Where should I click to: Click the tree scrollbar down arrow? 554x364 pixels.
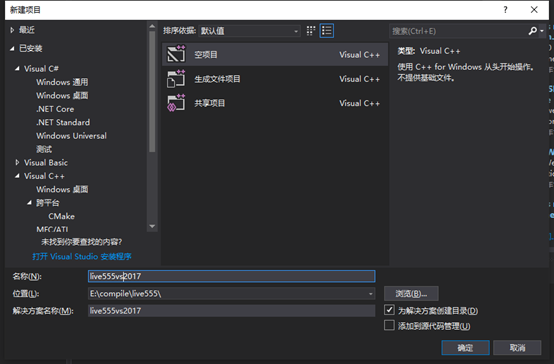coord(152,227)
